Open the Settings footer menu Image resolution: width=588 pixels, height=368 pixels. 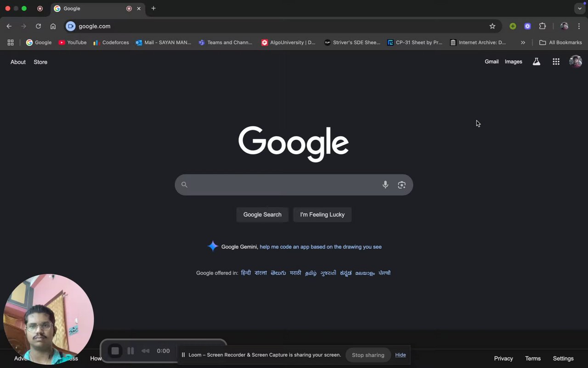pos(563,358)
